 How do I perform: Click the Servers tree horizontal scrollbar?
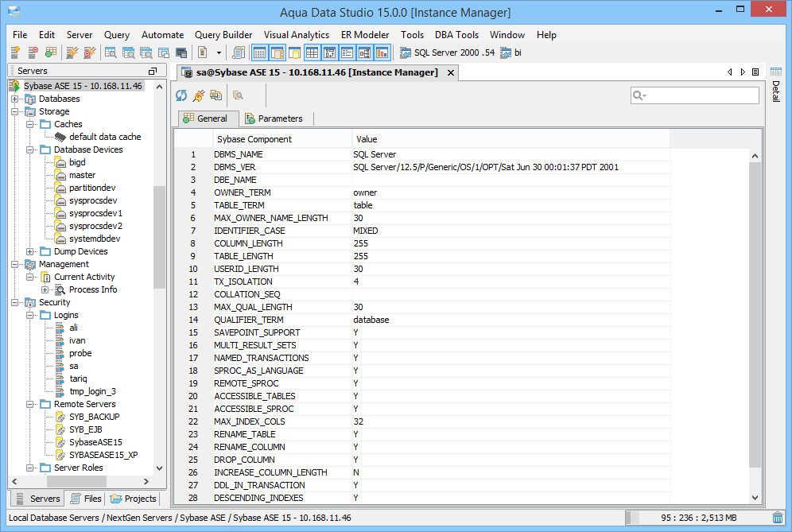point(77,481)
